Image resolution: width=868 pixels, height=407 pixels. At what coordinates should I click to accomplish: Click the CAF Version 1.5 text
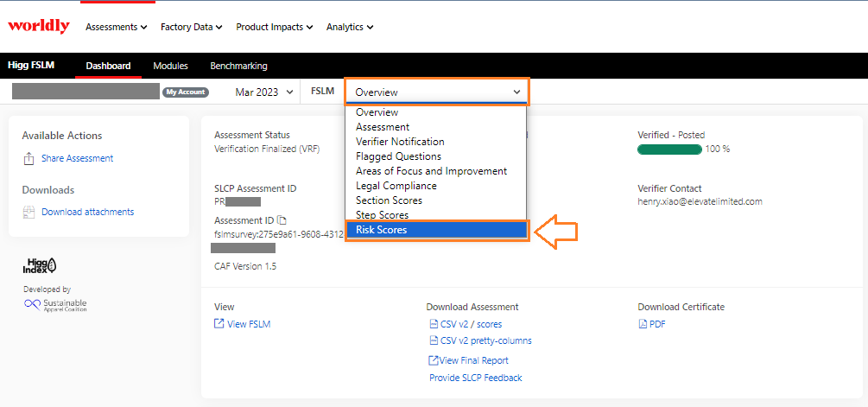pyautogui.click(x=245, y=266)
